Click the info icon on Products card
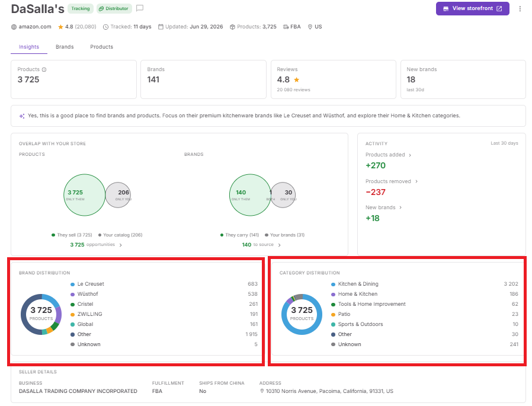Viewport: 532px width, 406px height. [44, 69]
